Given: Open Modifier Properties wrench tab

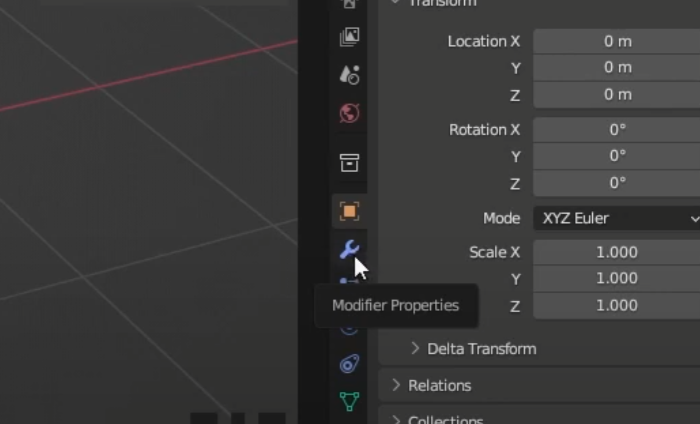Looking at the screenshot, I should click(x=350, y=249).
